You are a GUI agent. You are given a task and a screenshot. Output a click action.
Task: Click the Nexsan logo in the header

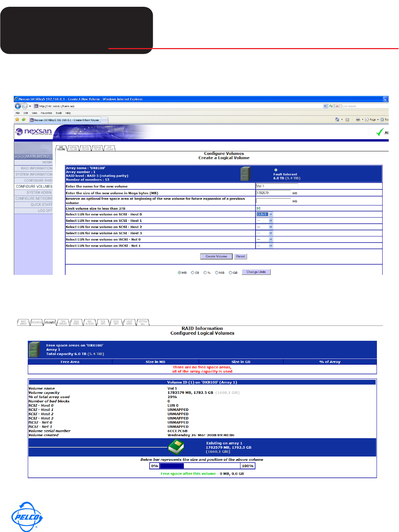point(34,132)
